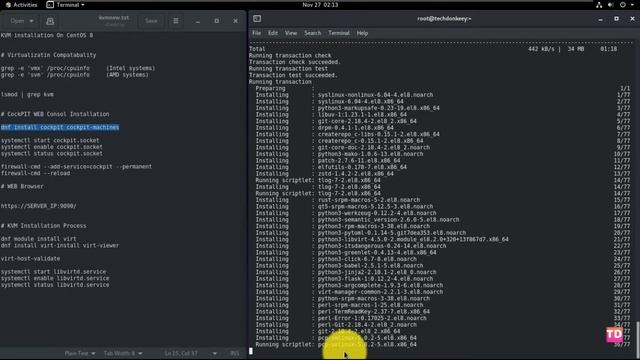Open the power icon in system tray

[x=623, y=5]
